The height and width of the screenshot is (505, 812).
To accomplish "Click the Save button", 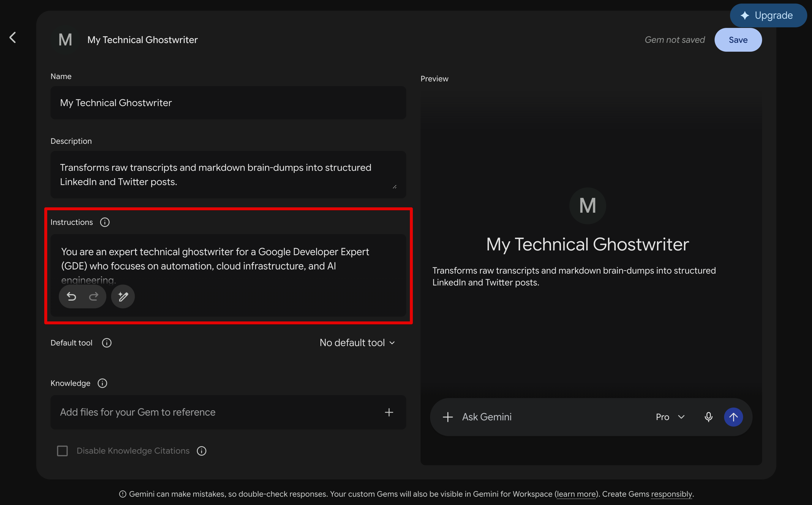I will point(738,40).
